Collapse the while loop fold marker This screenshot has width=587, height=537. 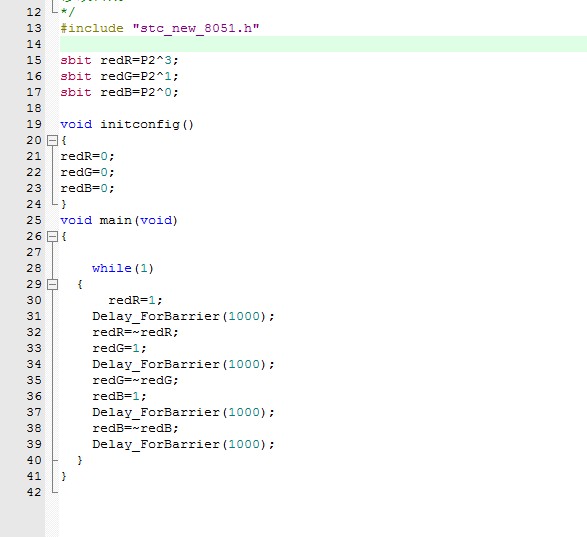[x=52, y=285]
